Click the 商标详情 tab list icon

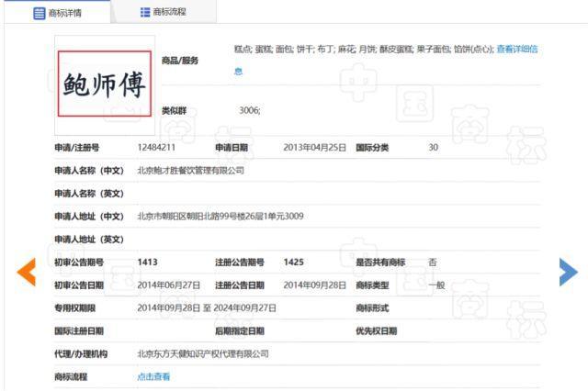[40, 13]
